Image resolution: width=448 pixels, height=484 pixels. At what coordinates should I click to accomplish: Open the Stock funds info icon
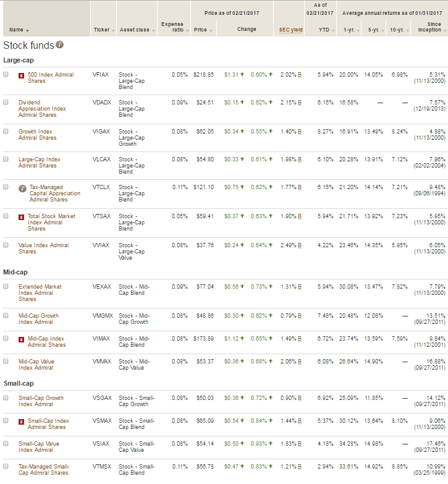pos(60,45)
